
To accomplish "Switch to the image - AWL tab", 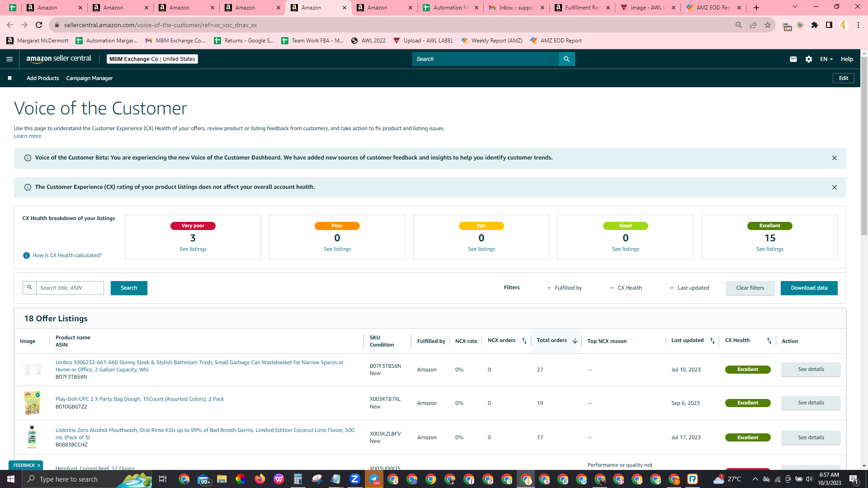I will (648, 8).
